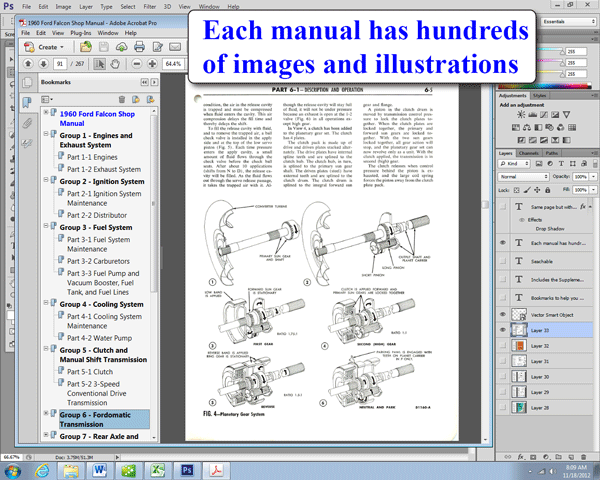Show the 'Includes the Suppleme...' text layer
This screenshot has width=600, height=480.
pyautogui.click(x=503, y=279)
